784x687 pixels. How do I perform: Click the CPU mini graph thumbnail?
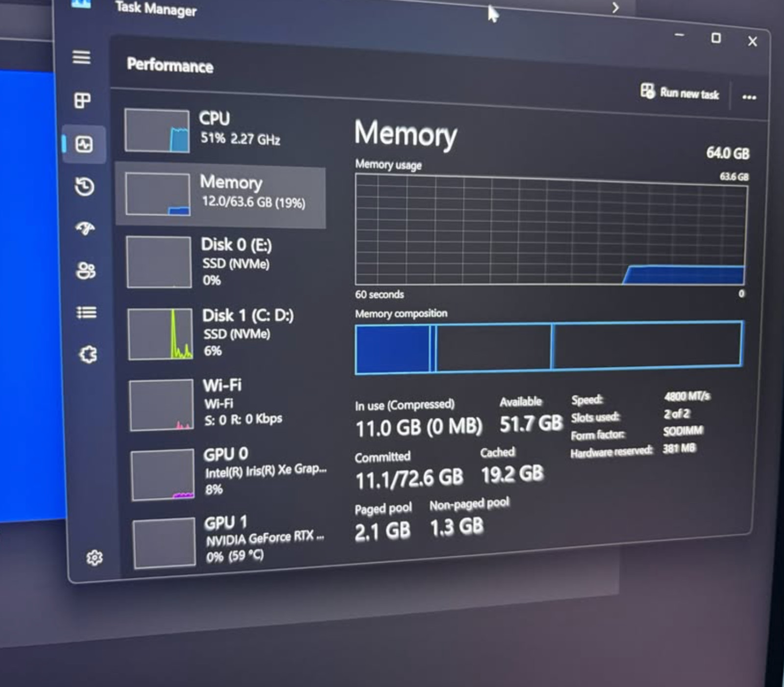[157, 131]
